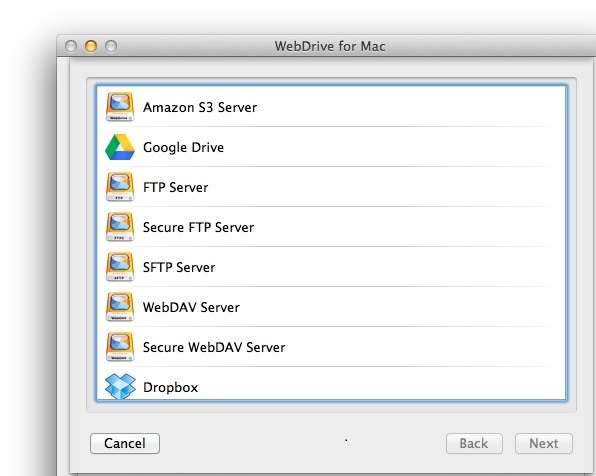Choose Google Drive connection type
This screenshot has width=596, height=476.
[x=331, y=147]
